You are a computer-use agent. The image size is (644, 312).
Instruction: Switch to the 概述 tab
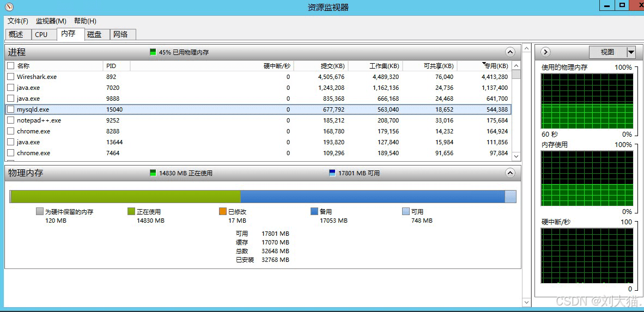pyautogui.click(x=19, y=34)
